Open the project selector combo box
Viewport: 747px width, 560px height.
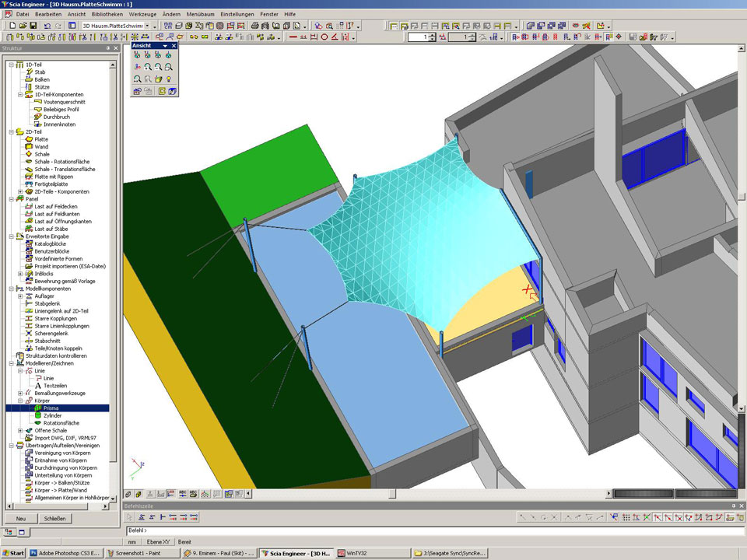click(x=155, y=26)
